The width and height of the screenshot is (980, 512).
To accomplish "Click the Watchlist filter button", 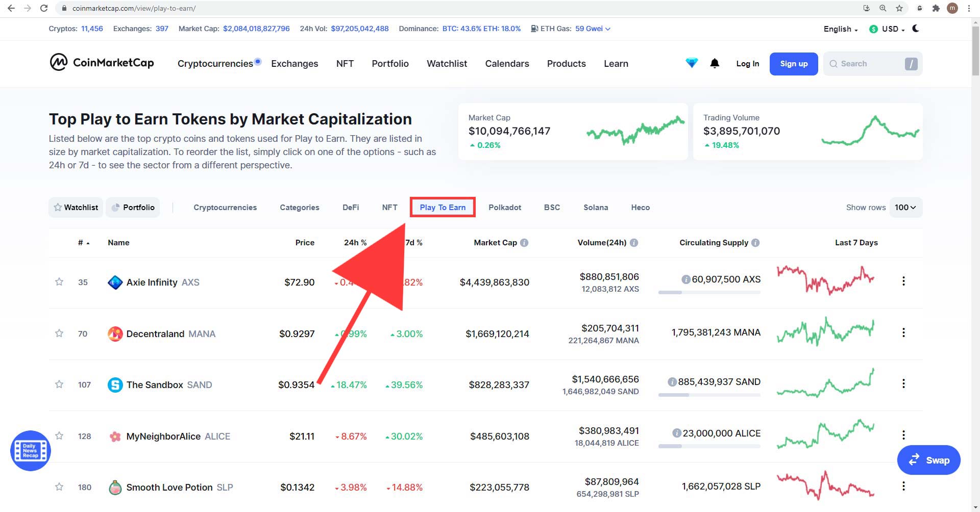I will [76, 207].
